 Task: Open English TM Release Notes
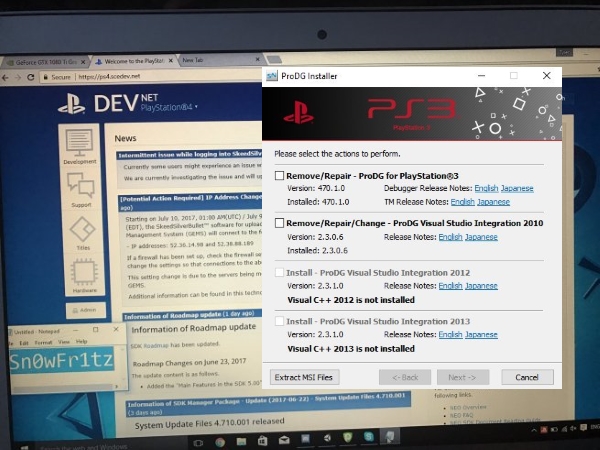(x=463, y=202)
